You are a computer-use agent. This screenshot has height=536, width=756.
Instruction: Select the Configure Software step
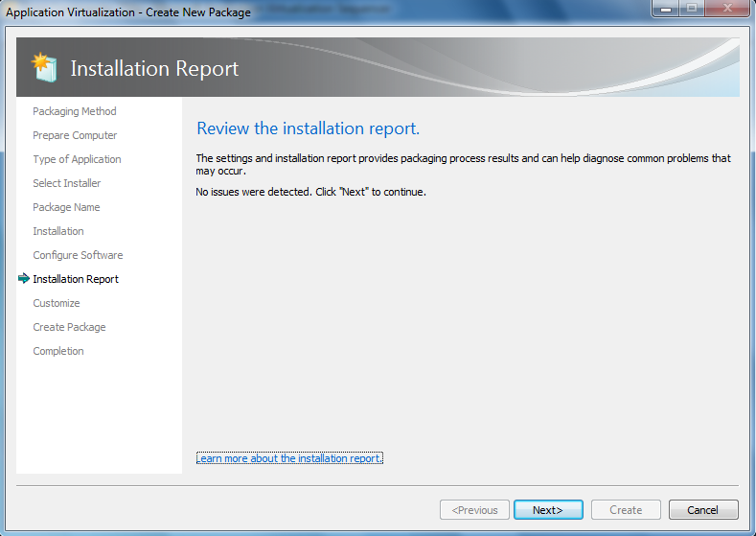pyautogui.click(x=79, y=255)
